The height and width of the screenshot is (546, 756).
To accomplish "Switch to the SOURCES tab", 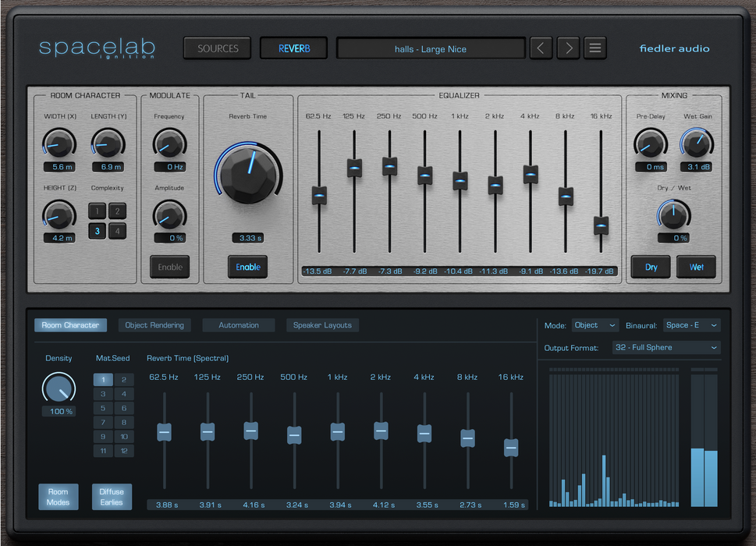I will pyautogui.click(x=216, y=48).
